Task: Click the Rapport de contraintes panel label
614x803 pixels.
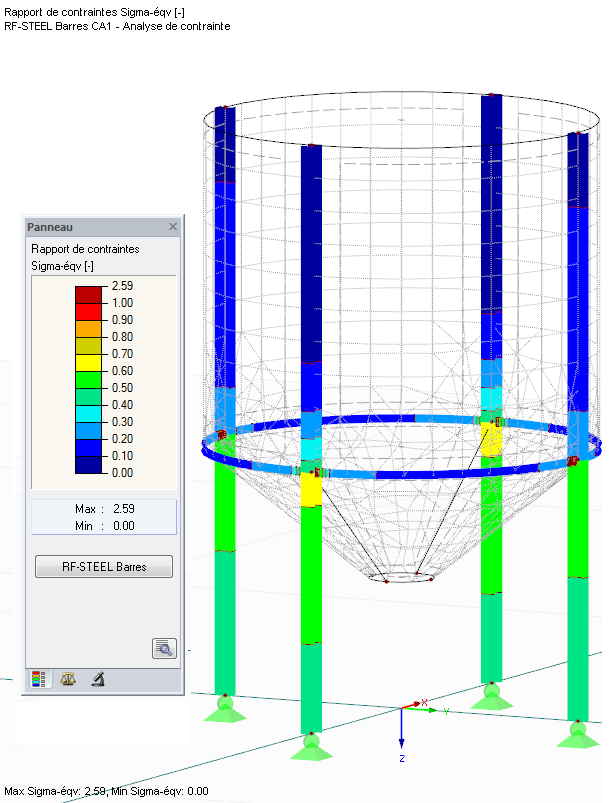Action: point(85,249)
